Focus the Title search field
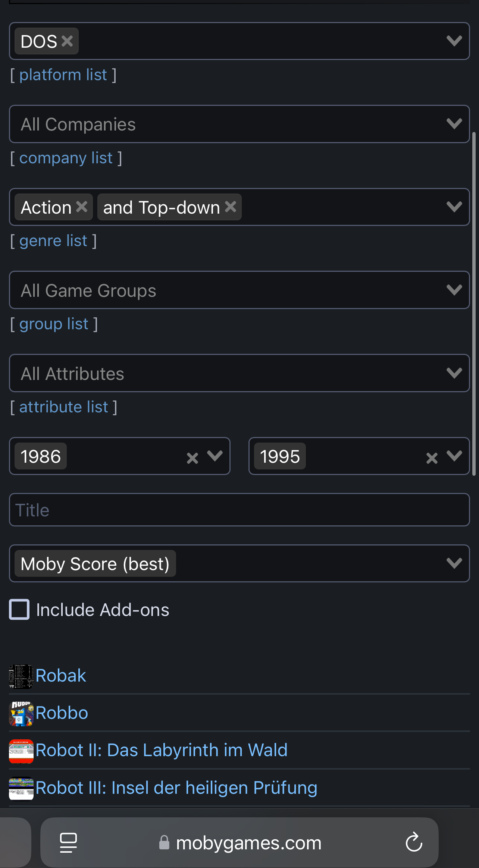Screen dimensions: 479x868 239,510
